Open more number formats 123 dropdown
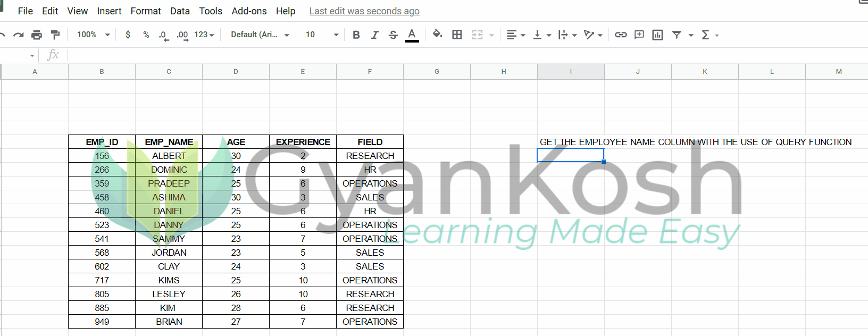Image resolution: width=868 pixels, height=336 pixels. [204, 35]
